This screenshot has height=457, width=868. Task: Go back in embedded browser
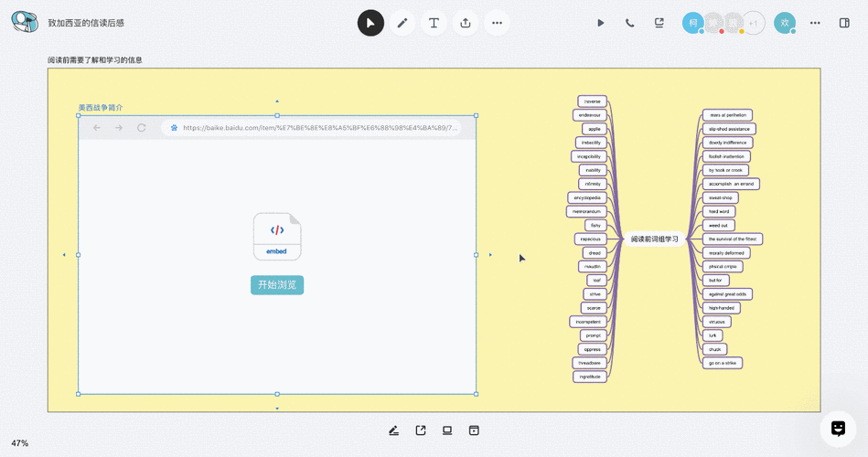coord(97,128)
